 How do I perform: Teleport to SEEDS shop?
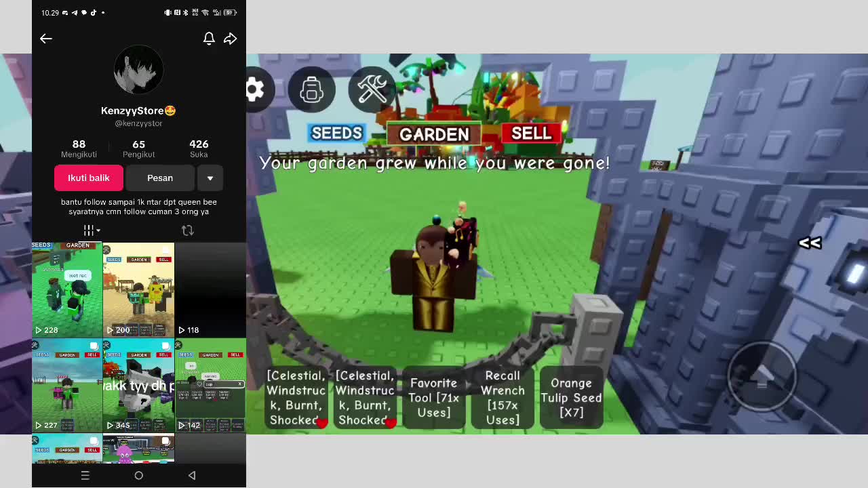(x=336, y=133)
